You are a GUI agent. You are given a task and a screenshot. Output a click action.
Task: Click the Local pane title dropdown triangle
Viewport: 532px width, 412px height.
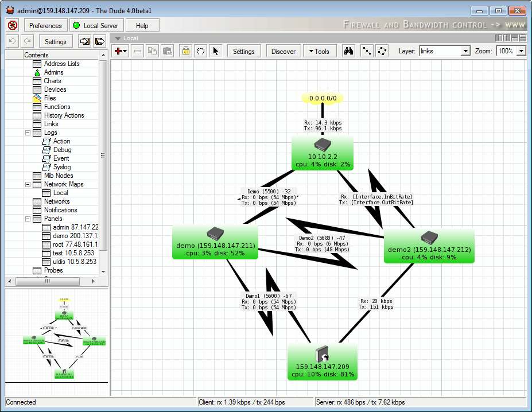[x=118, y=38]
